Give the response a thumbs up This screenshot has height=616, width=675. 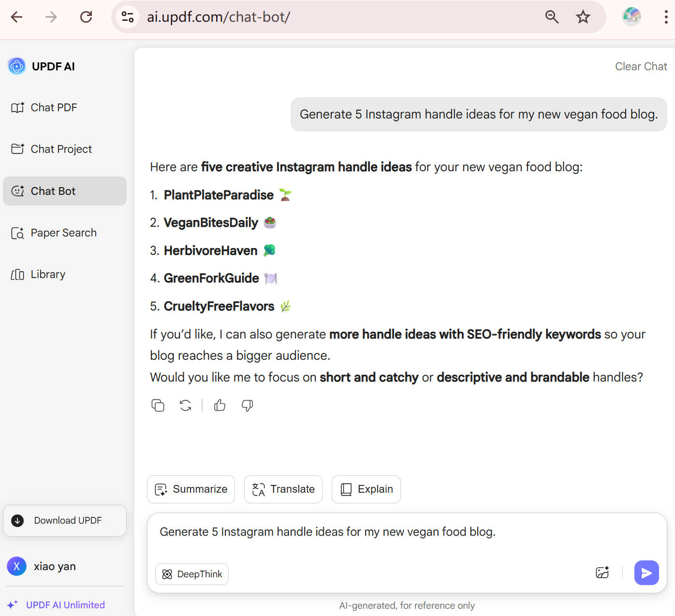click(x=220, y=405)
